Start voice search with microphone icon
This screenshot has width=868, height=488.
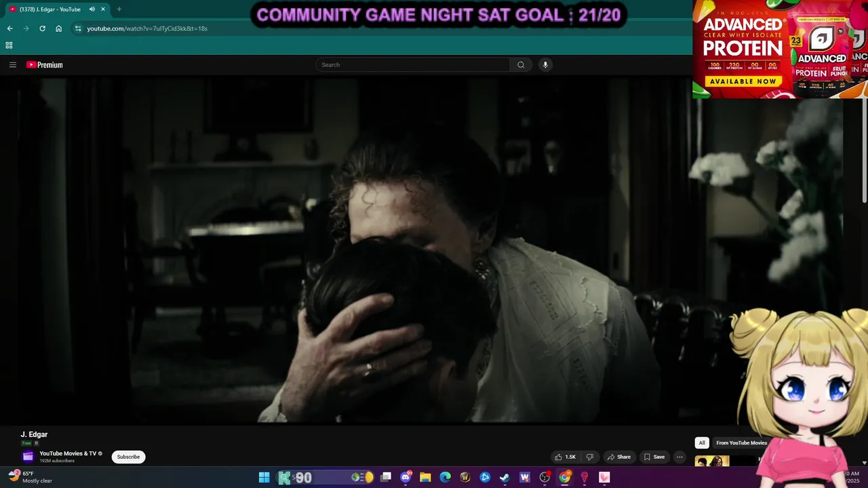click(545, 65)
